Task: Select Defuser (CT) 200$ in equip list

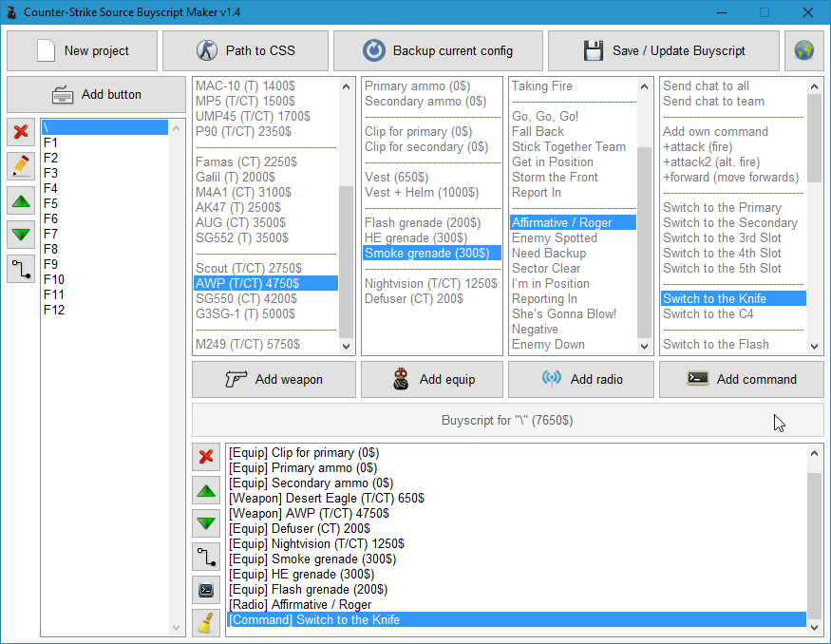Action: (432, 299)
